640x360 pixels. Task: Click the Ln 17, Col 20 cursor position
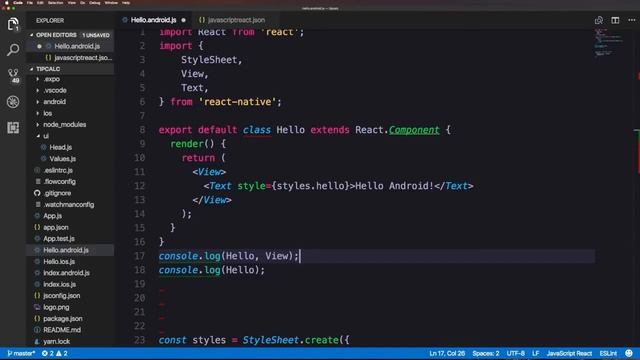[447, 353]
